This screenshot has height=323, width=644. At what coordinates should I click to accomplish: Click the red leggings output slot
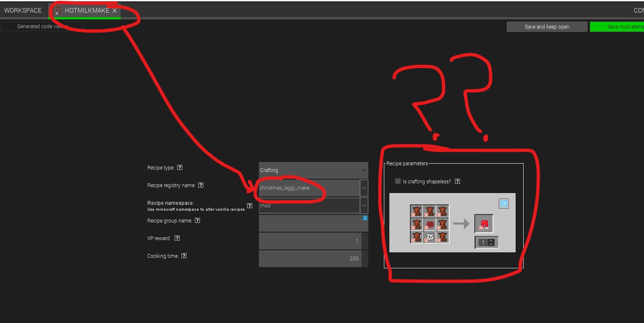[x=484, y=223]
